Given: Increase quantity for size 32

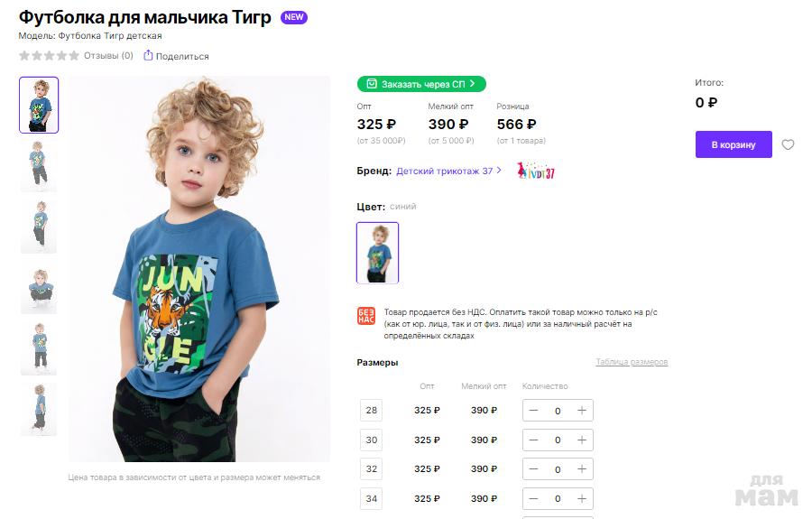Looking at the screenshot, I should point(582,469).
